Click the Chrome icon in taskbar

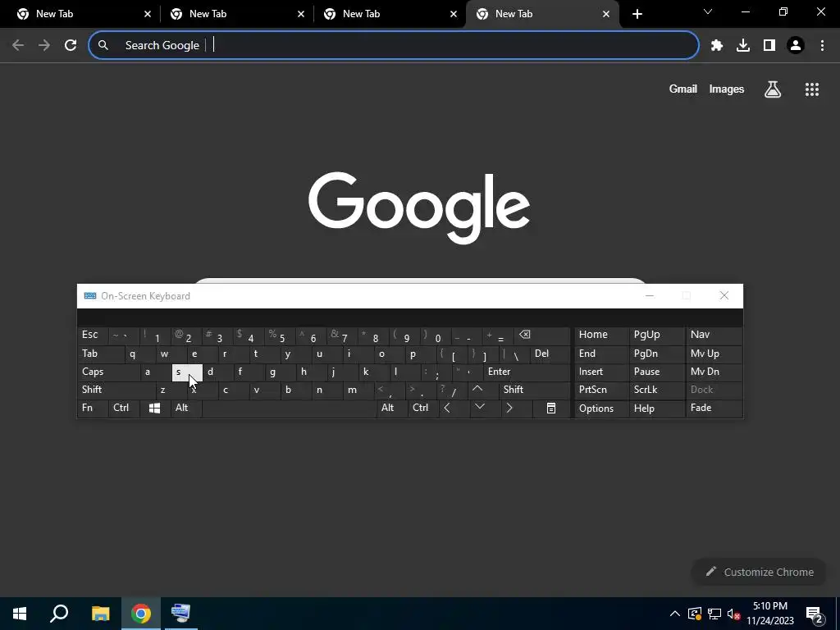[x=141, y=614]
